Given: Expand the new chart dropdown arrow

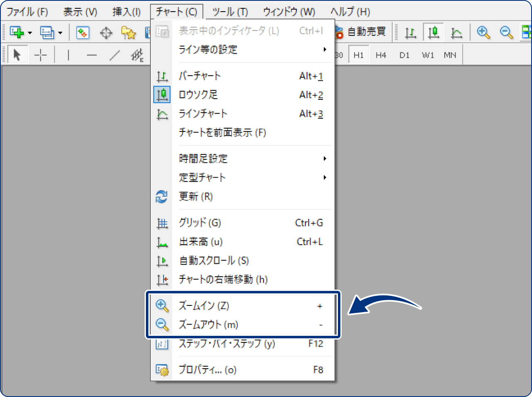Looking at the screenshot, I should pos(30,33).
